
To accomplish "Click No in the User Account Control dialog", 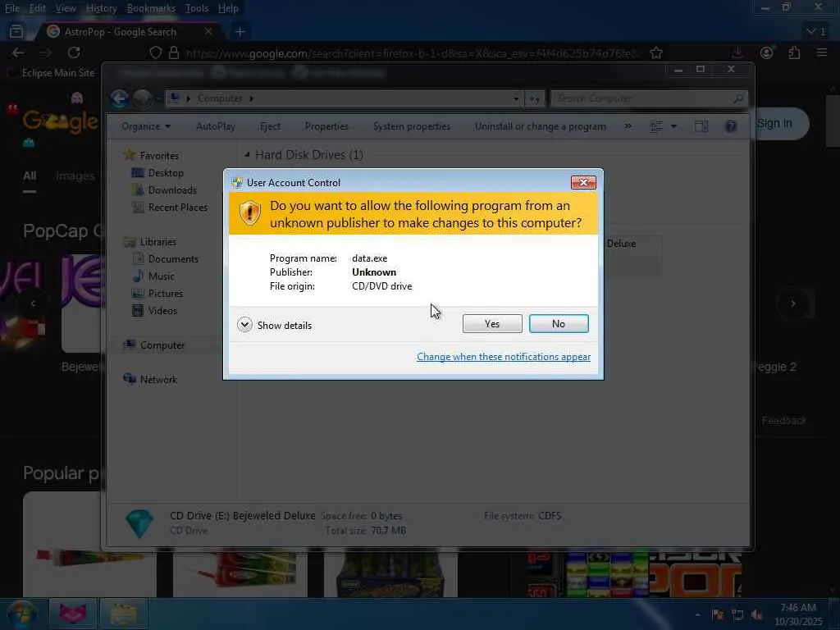I will coord(558,323).
